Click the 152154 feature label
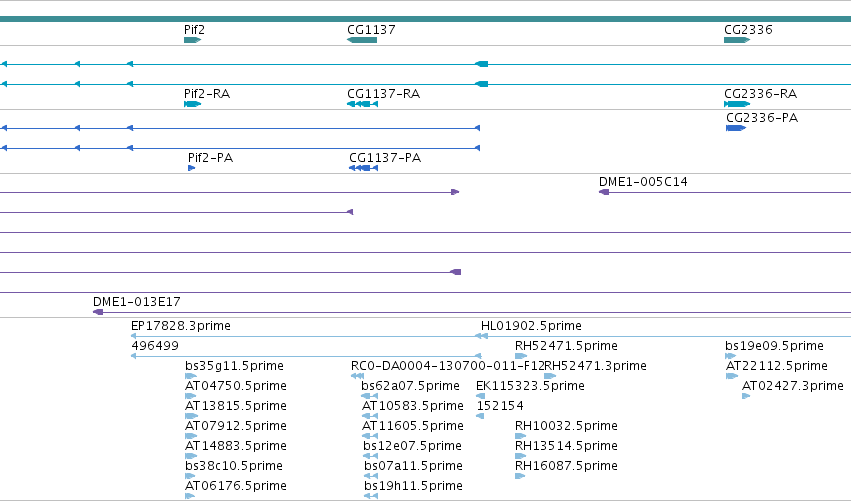The height and width of the screenshot is (501, 851). (x=500, y=406)
